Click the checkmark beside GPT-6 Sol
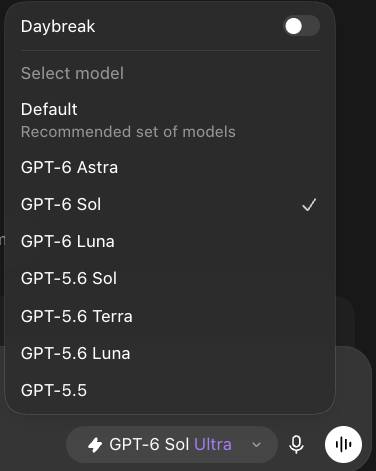Viewport: 376px width, 471px height. coord(309,205)
